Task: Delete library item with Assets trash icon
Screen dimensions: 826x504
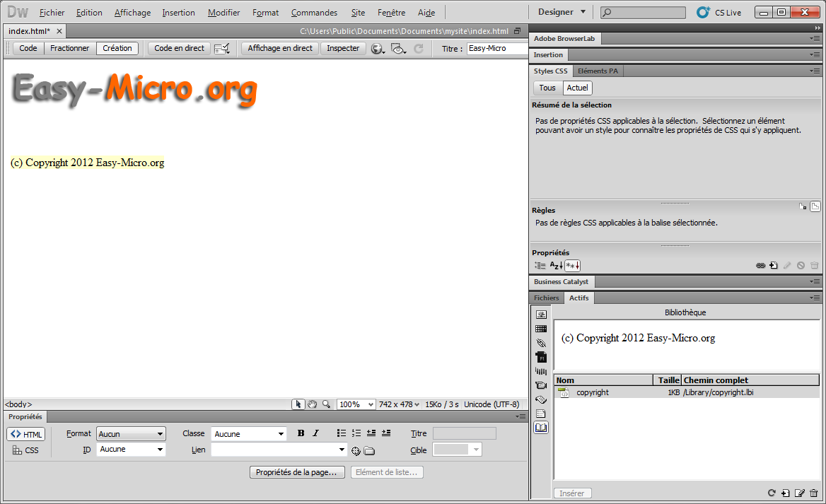Action: tap(814, 493)
